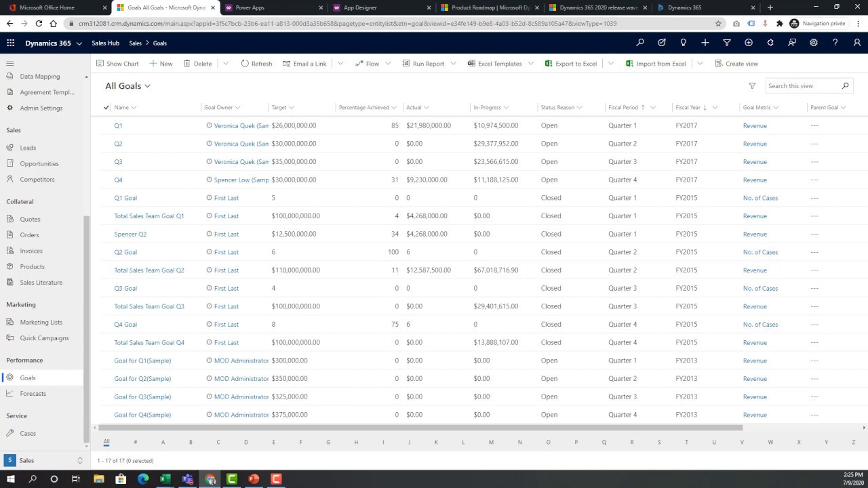The image size is (868, 488).
Task: Open the assistant lightbulb icon
Action: point(684,43)
